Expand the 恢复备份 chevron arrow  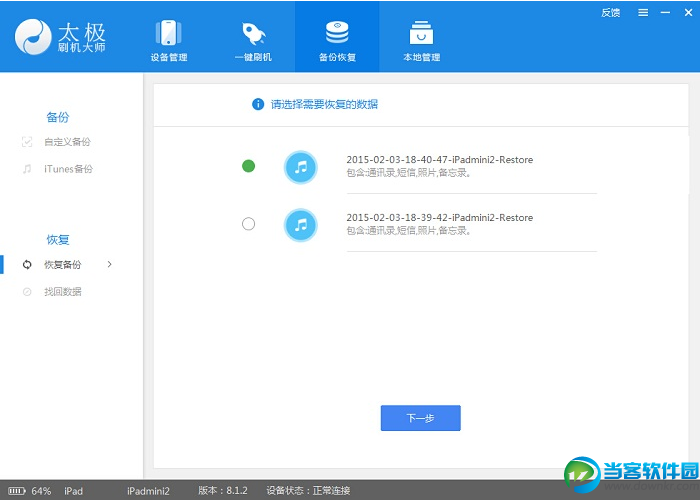coord(109,264)
